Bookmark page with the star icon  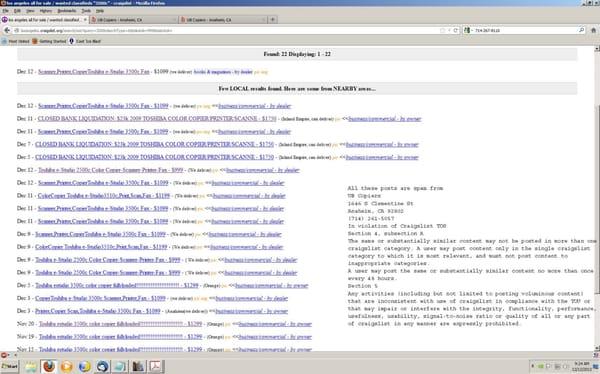pyautogui.click(x=443, y=30)
